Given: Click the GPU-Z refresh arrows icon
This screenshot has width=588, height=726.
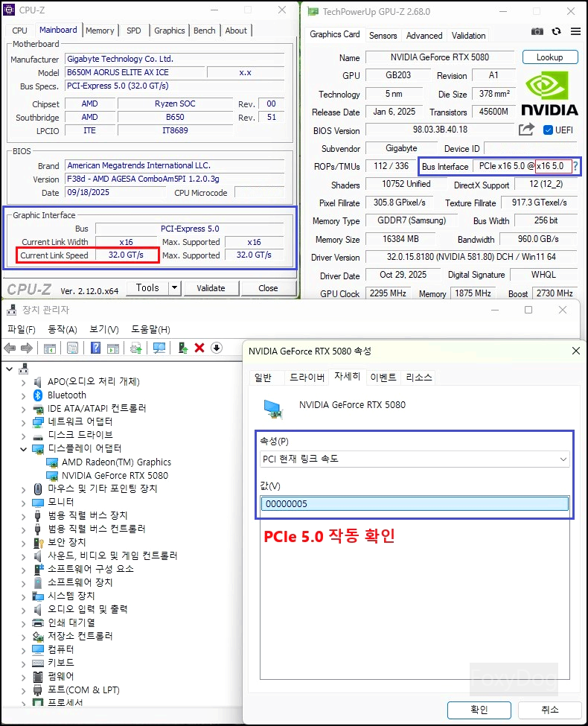Looking at the screenshot, I should pos(557,31).
